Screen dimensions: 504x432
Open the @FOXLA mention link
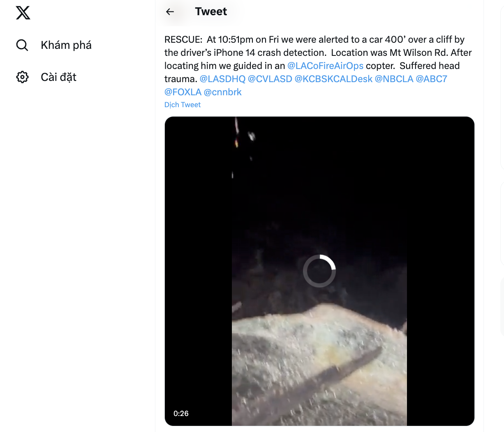[183, 92]
